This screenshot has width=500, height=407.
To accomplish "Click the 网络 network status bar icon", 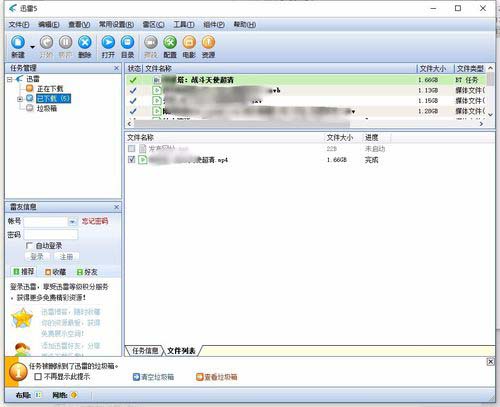I will pyautogui.click(x=74, y=395).
